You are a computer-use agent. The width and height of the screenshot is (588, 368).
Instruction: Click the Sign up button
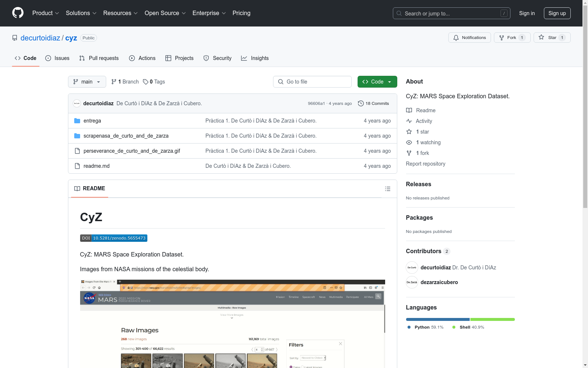(557, 13)
